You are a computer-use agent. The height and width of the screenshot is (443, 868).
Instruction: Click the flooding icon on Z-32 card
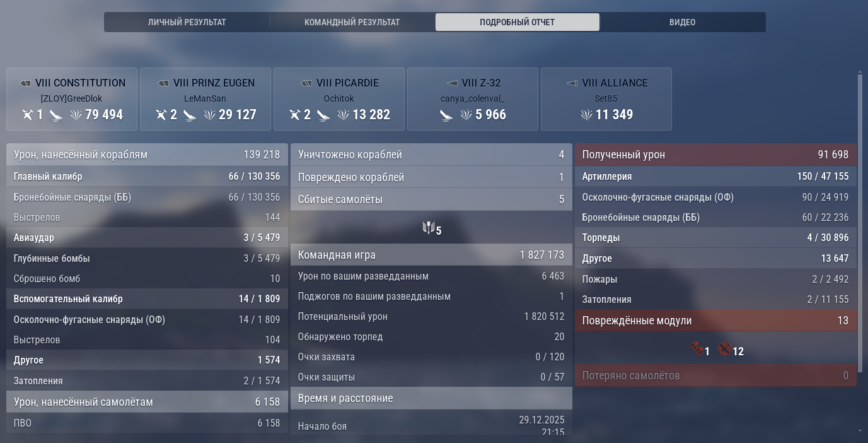[x=446, y=115]
